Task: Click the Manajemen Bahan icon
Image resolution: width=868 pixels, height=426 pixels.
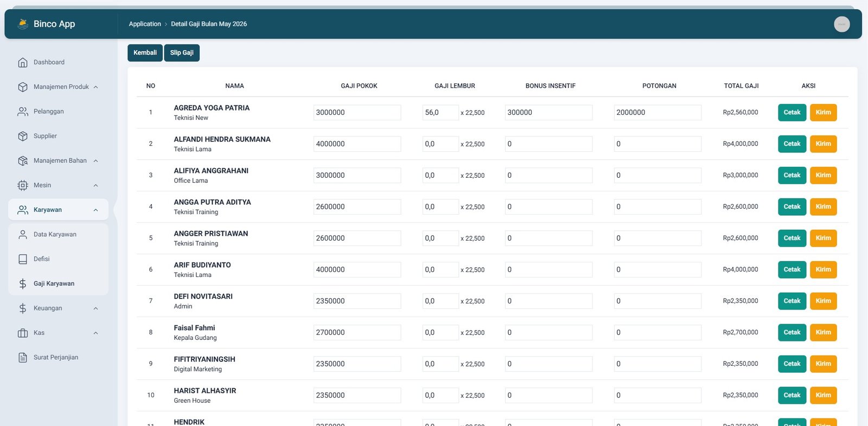Action: 23,160
